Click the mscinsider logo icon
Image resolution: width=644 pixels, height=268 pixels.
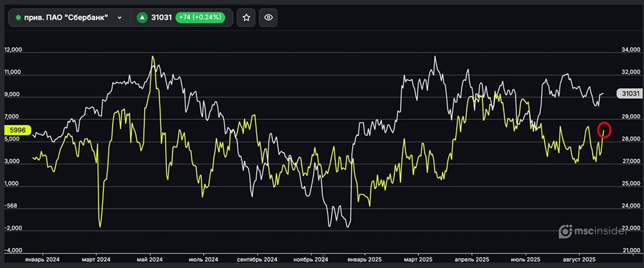tap(565, 231)
